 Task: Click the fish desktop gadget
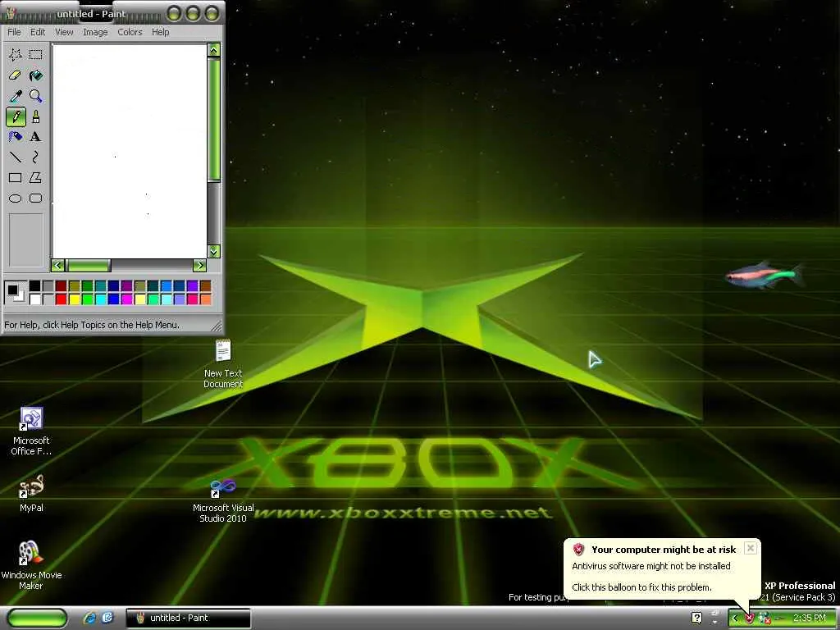(x=765, y=276)
